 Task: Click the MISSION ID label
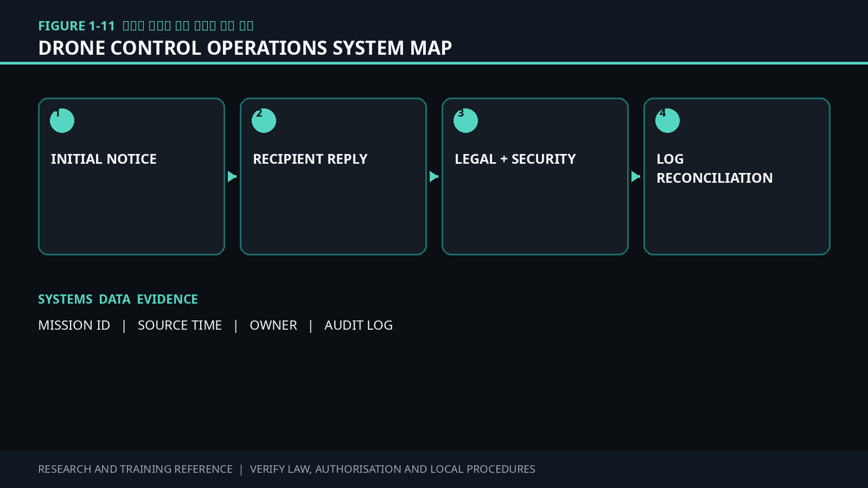(74, 325)
